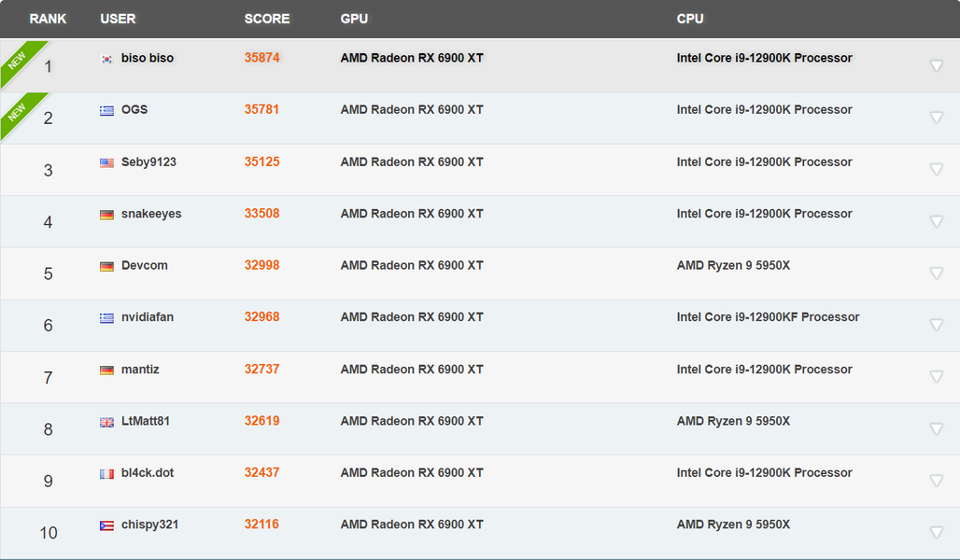Click the French flag beside bl4ck.dot
Image resolution: width=960 pixels, height=560 pixels.
106,473
